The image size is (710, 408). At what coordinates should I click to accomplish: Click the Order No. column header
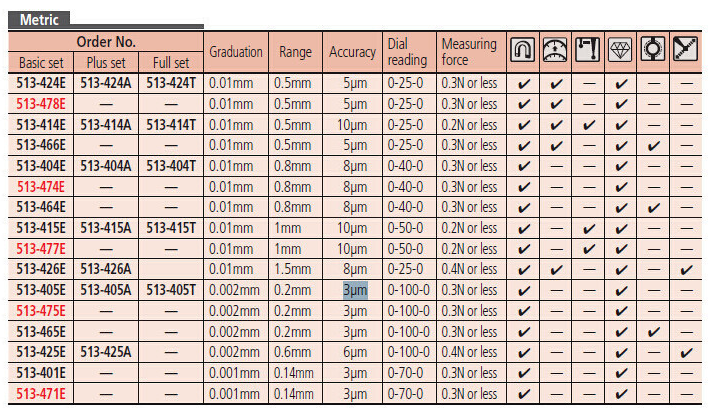(x=106, y=42)
